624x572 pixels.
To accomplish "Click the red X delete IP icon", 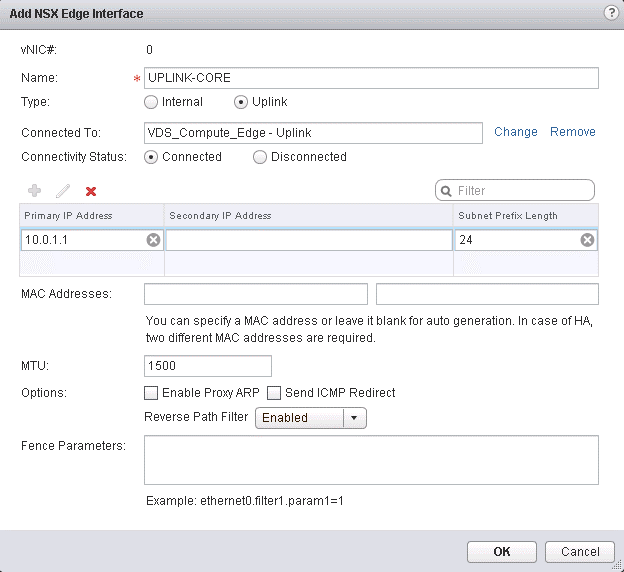I will pos(90,190).
